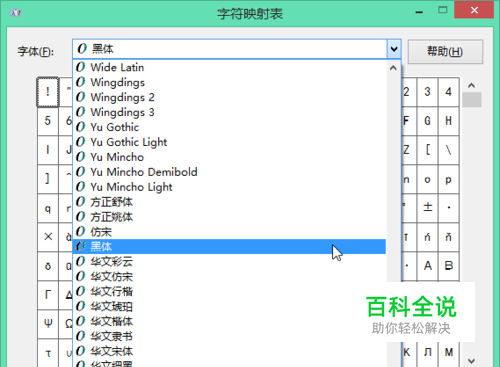Viewport: 500px width, 367px height.
Task: Select the multiplication sign × cell
Action: point(48,237)
